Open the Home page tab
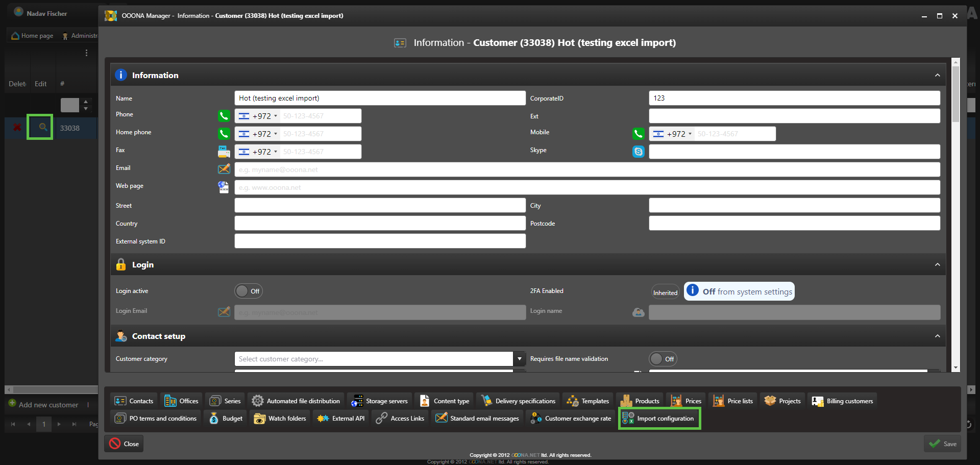The height and width of the screenshot is (465, 980). point(32,36)
